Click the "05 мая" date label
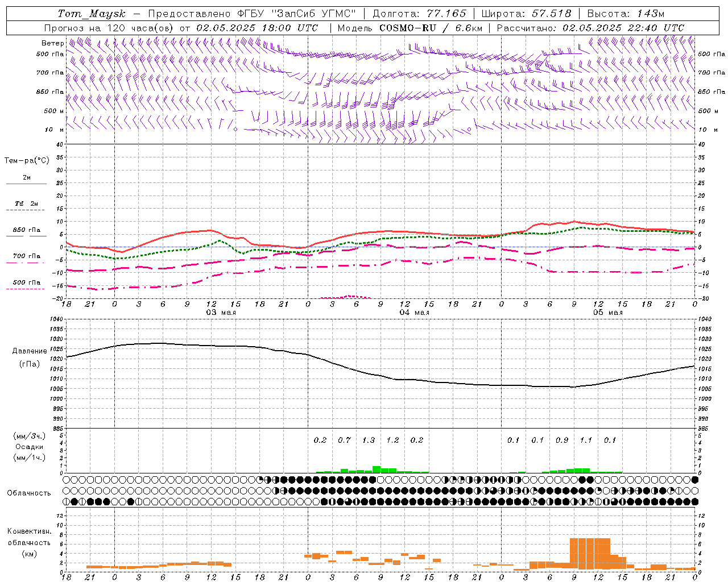Screen dimensions: 728x582 608,313
